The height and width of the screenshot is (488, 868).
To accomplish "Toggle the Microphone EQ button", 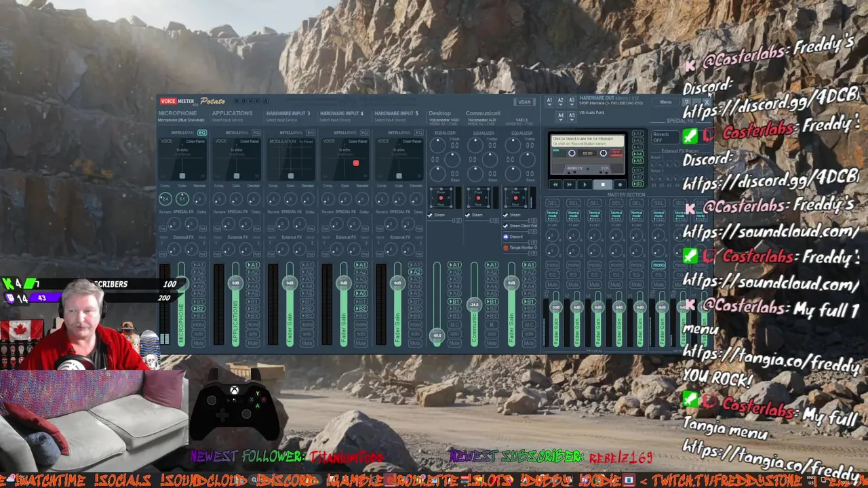I will coord(202,133).
